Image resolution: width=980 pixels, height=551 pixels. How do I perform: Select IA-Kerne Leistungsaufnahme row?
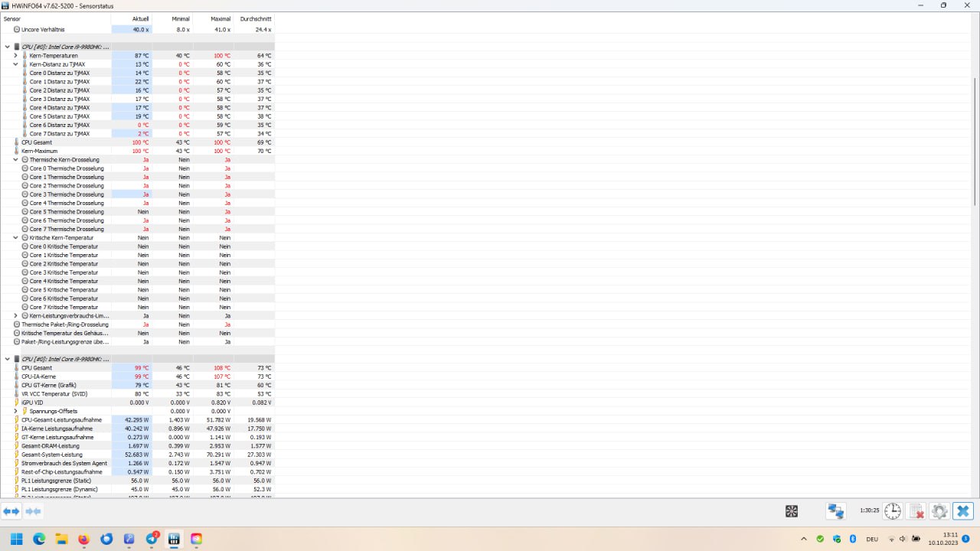pos(137,429)
